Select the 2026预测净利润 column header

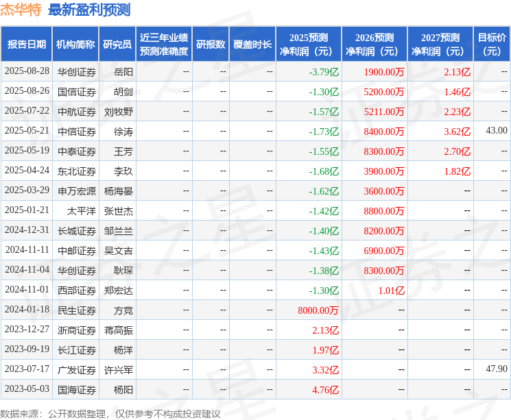pos(375,45)
